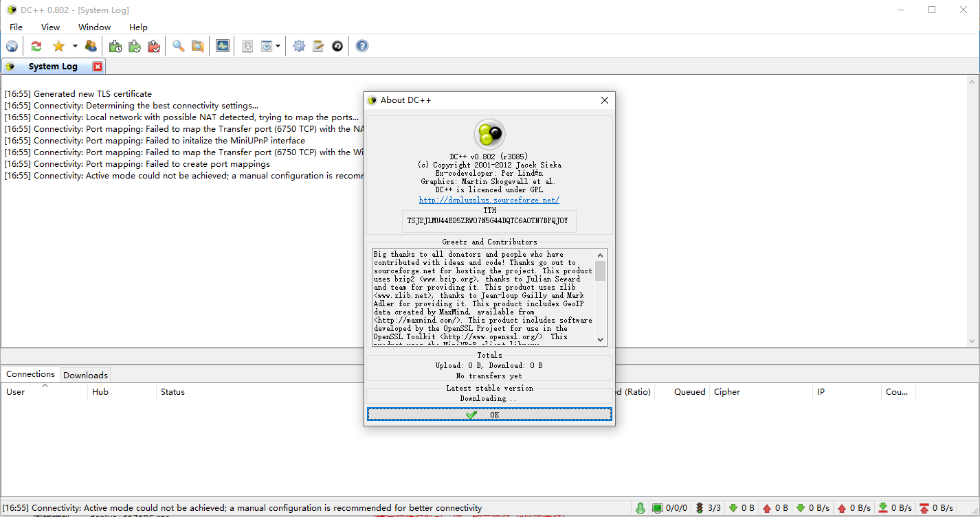
Task: Sort connections by User column
Action: pos(45,392)
